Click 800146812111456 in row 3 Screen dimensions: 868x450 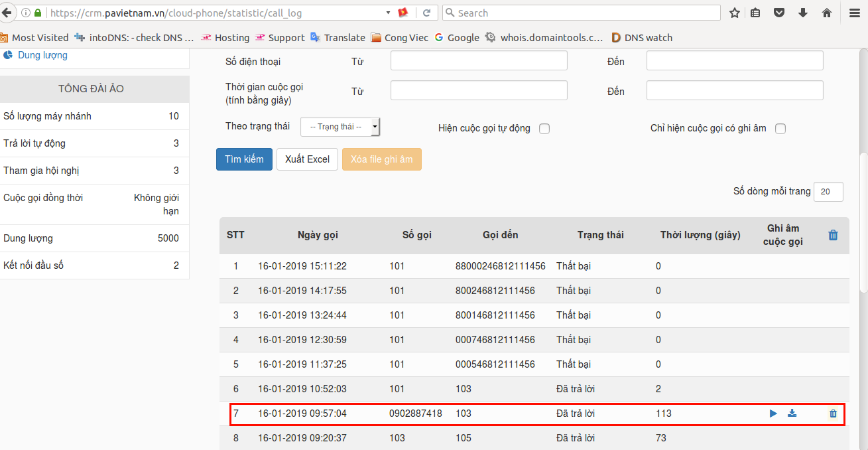pyautogui.click(x=495, y=315)
